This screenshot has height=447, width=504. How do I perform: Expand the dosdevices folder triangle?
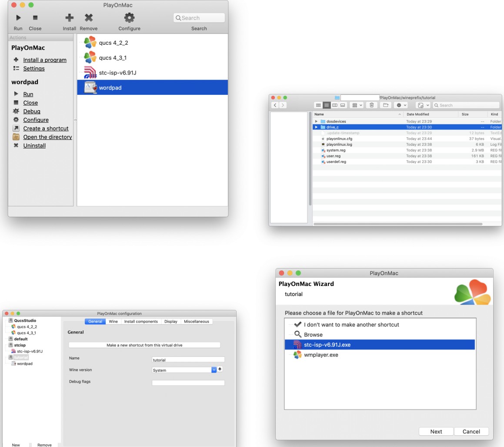click(x=316, y=121)
